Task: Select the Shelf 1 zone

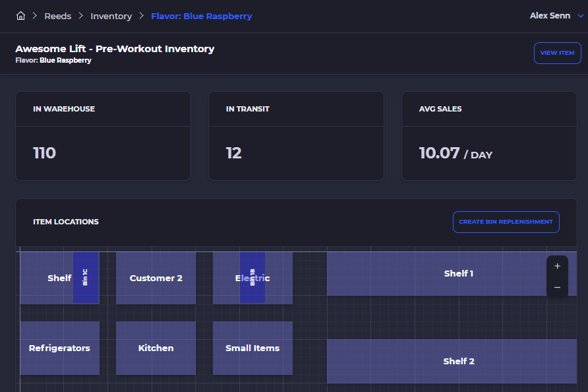Action: (452, 273)
